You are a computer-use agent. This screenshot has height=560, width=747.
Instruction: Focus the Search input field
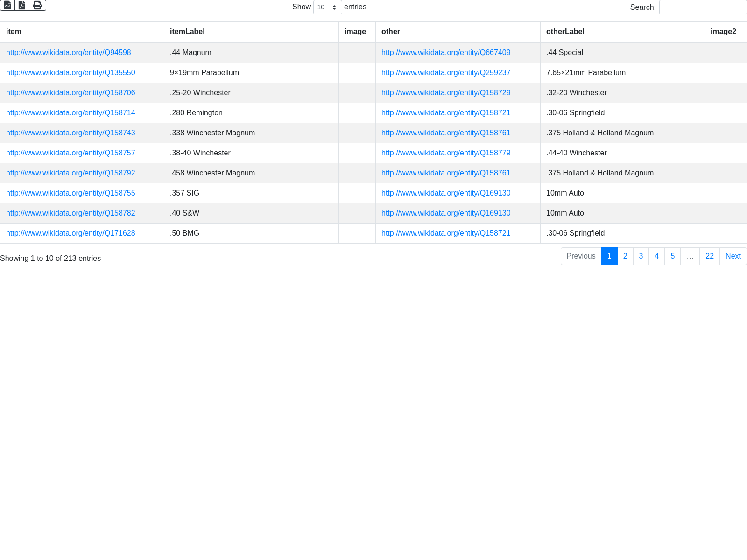point(703,7)
